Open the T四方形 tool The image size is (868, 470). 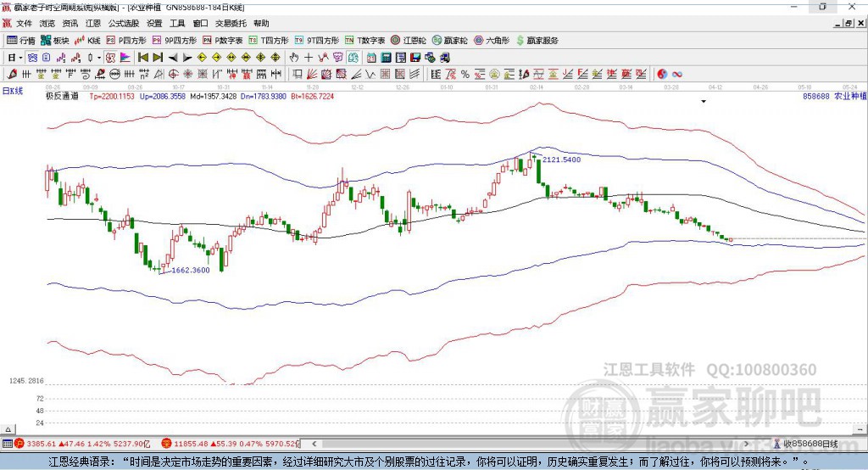tap(269, 41)
